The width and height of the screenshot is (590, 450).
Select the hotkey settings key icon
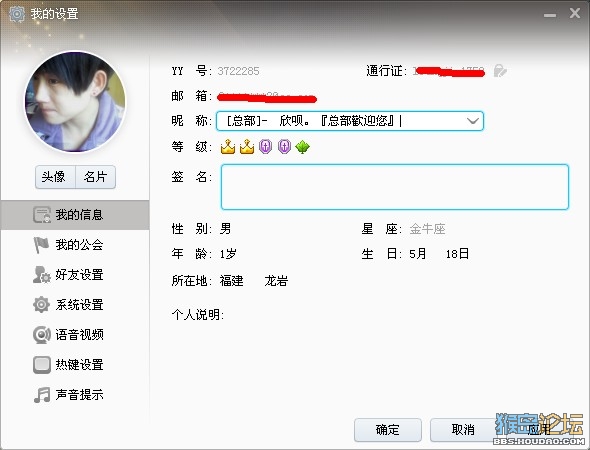41,365
